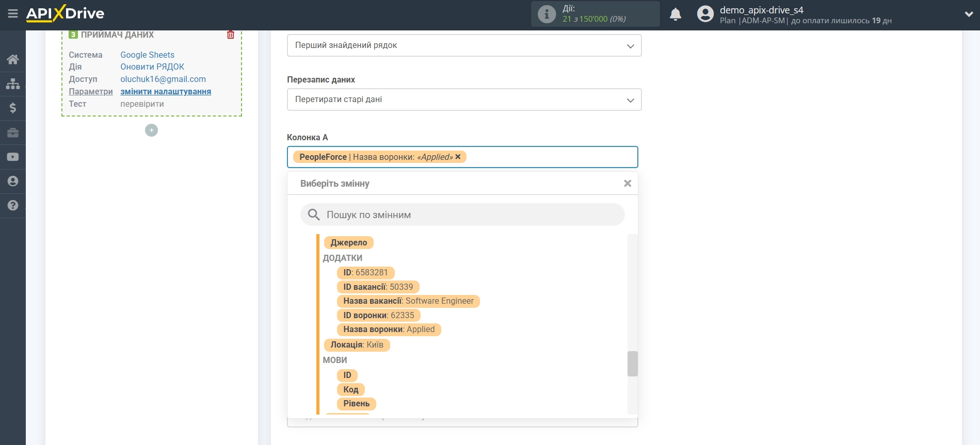980x445 pixels.
Task: Click the variable list scrollbar thumb
Action: [633, 364]
